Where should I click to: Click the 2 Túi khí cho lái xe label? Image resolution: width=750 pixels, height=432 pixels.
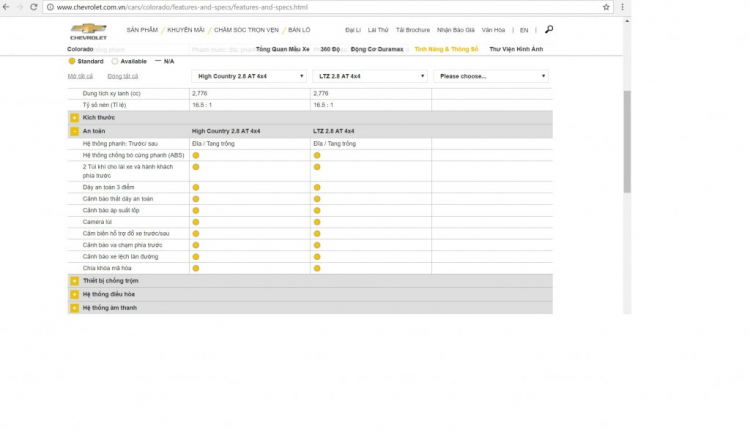[x=128, y=171]
